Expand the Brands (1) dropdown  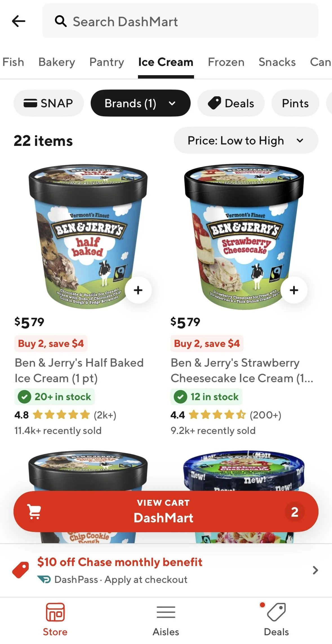(x=140, y=103)
